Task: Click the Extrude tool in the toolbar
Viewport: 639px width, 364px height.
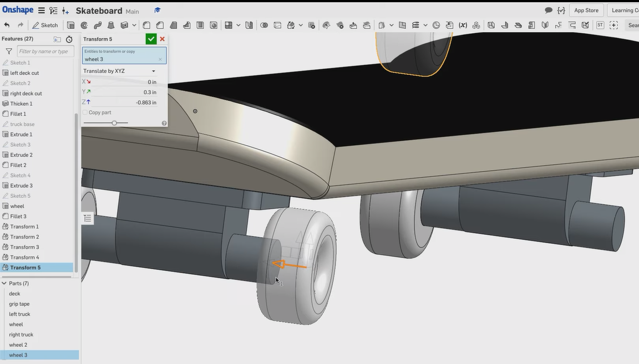Action: pyautogui.click(x=71, y=25)
